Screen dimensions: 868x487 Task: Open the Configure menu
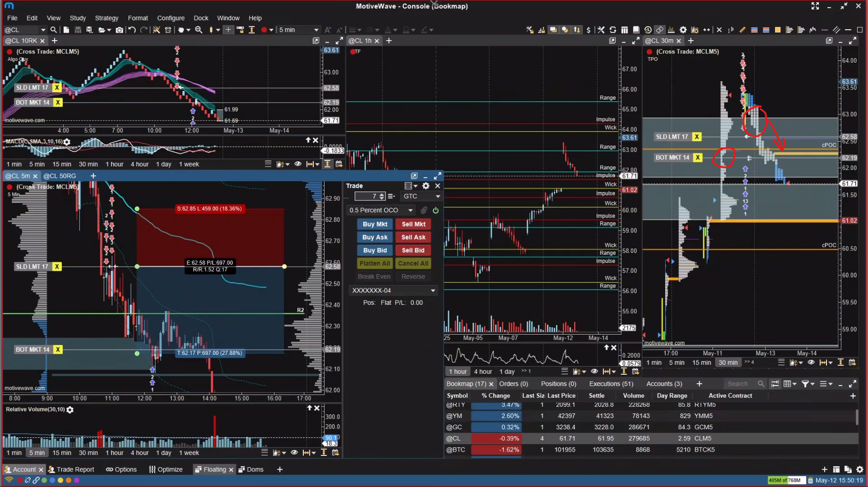171,18
